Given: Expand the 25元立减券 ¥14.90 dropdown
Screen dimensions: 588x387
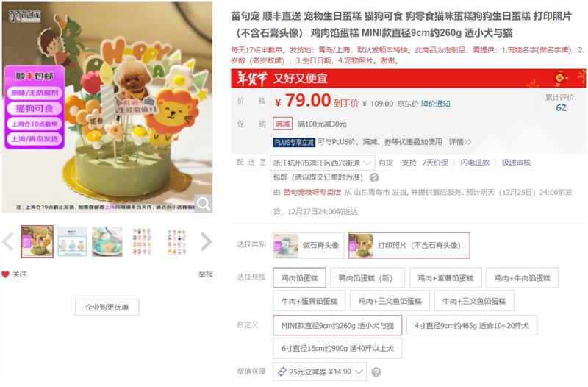Looking at the screenshot, I should point(320,372).
